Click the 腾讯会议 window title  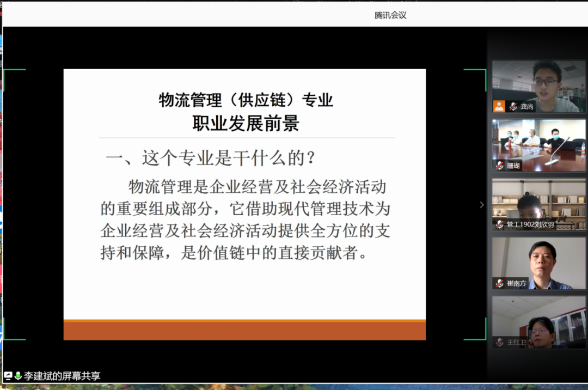(x=390, y=15)
